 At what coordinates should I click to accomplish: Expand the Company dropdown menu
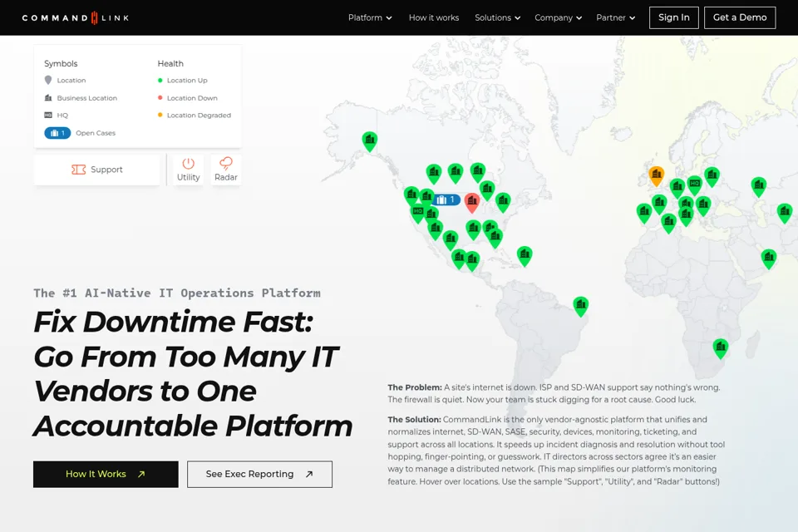pyautogui.click(x=558, y=17)
